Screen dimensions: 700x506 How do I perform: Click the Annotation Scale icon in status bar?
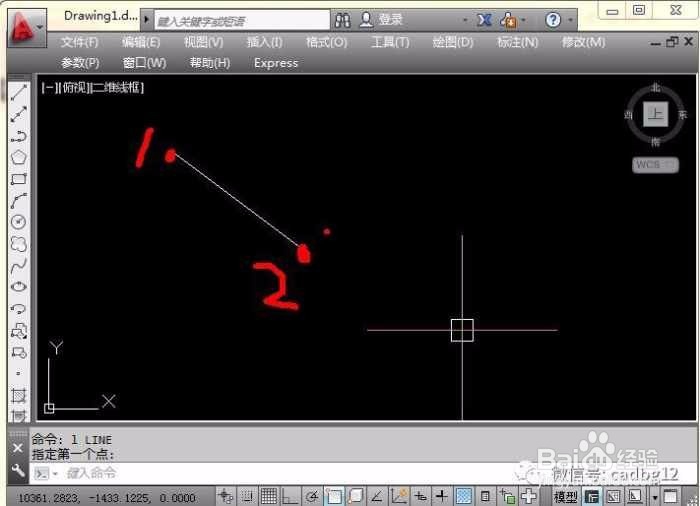coord(634,496)
